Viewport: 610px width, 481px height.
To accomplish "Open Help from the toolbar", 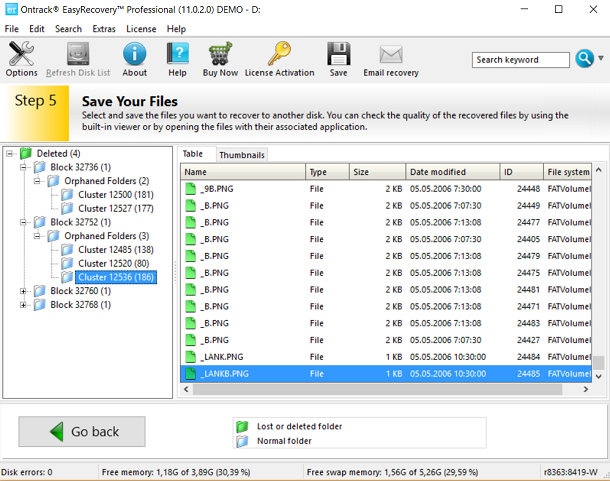I will click(177, 59).
